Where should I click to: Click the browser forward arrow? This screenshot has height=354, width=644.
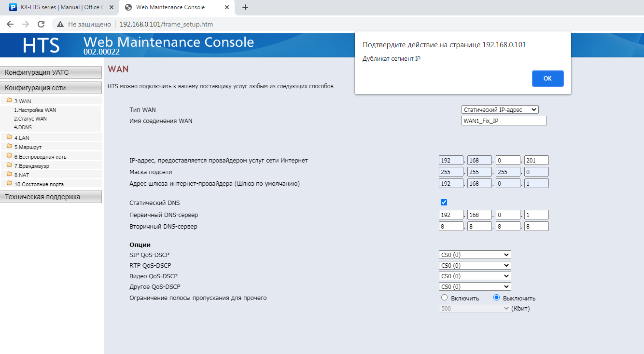[26, 24]
